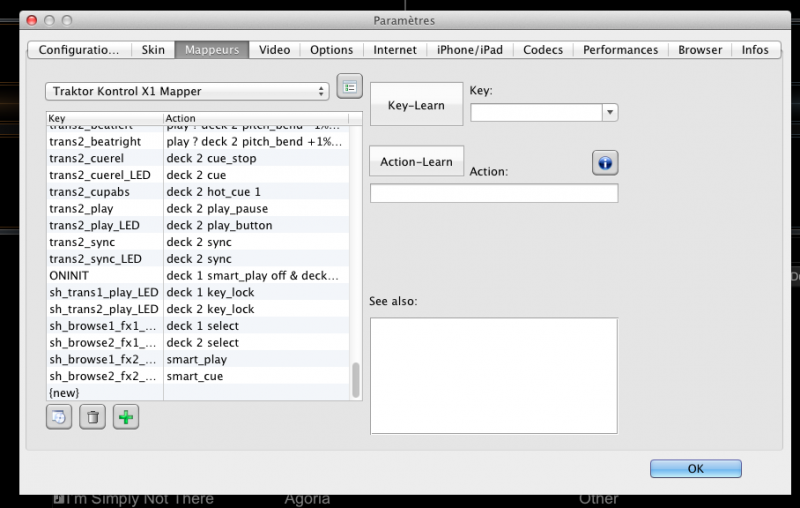Open the Performances tab
Screen dimensions: 800x508
pos(620,50)
